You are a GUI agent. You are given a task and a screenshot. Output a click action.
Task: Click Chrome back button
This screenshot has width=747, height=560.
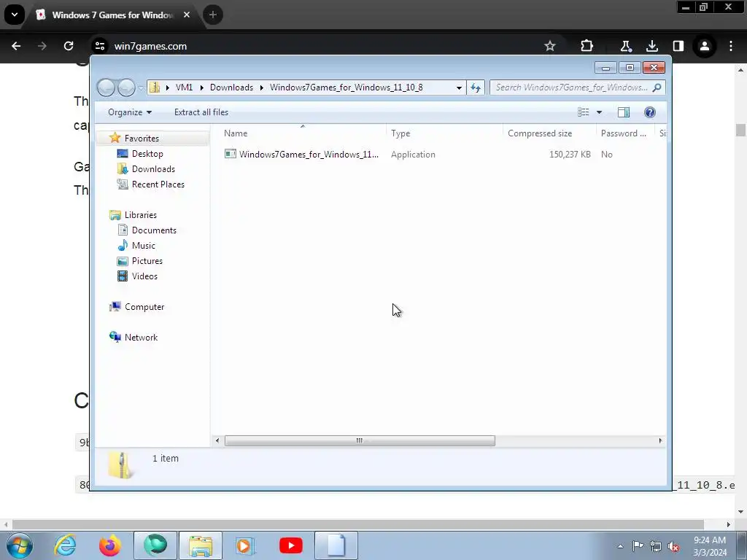tap(16, 46)
